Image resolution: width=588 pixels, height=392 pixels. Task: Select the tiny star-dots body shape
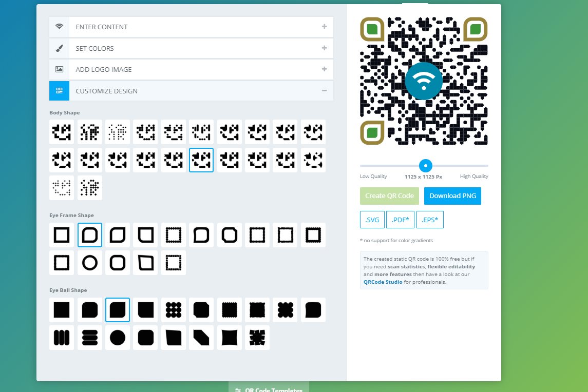point(62,188)
